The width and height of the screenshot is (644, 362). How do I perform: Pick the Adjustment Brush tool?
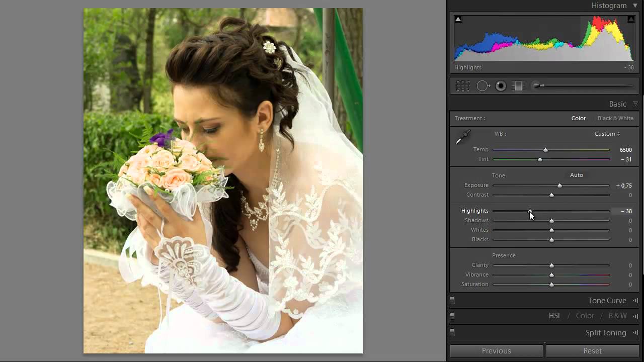pos(584,86)
